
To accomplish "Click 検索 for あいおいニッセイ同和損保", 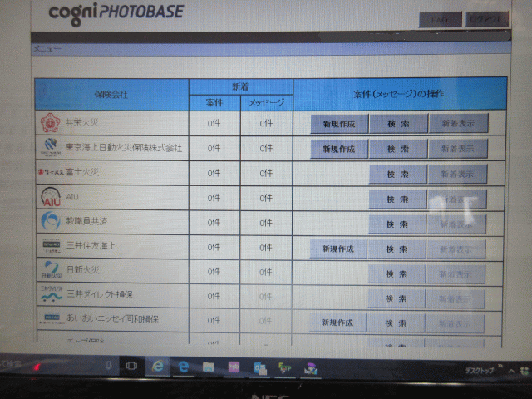I will 396,323.
